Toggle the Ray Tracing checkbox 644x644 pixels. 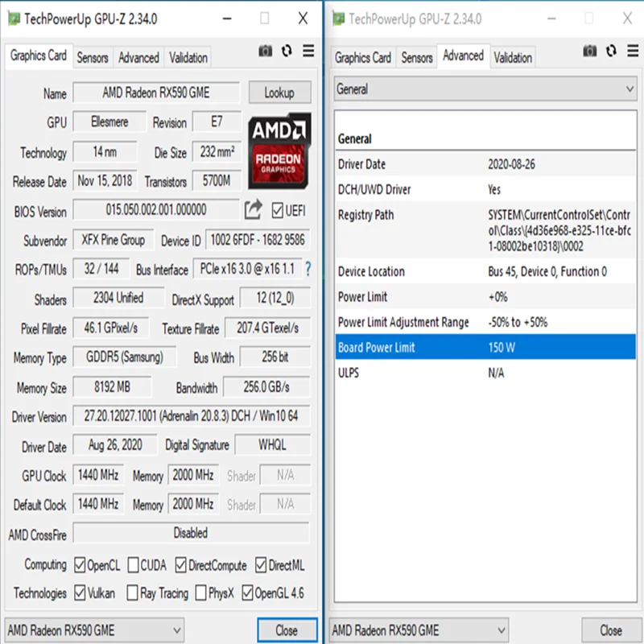click(132, 592)
